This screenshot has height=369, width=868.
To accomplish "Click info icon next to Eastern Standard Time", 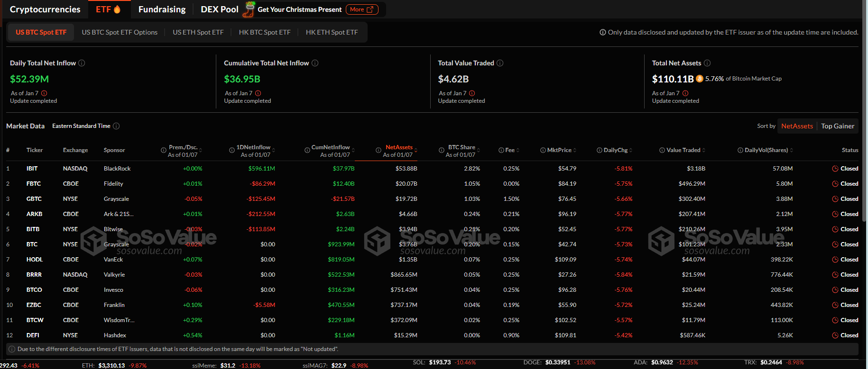I will pyautogui.click(x=116, y=126).
